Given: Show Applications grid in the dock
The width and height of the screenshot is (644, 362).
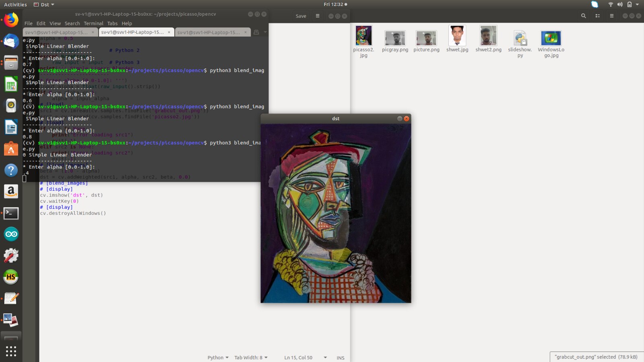Looking at the screenshot, I should (11, 351).
